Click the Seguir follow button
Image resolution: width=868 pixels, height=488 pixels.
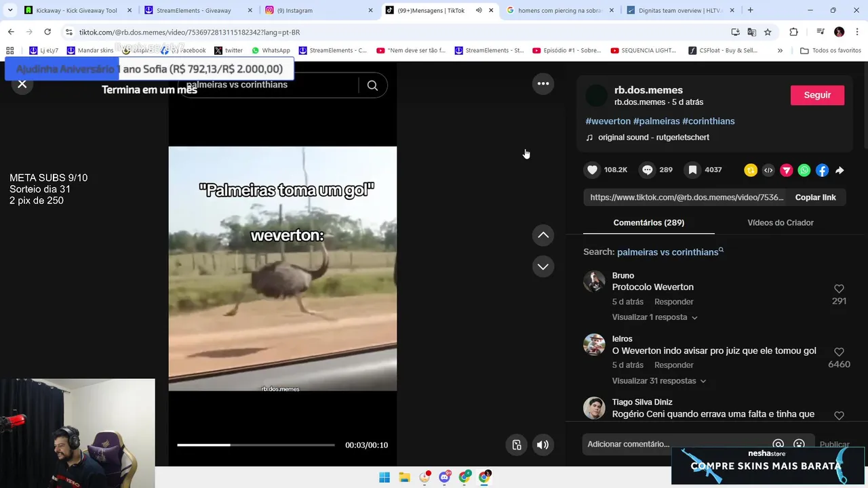point(817,95)
